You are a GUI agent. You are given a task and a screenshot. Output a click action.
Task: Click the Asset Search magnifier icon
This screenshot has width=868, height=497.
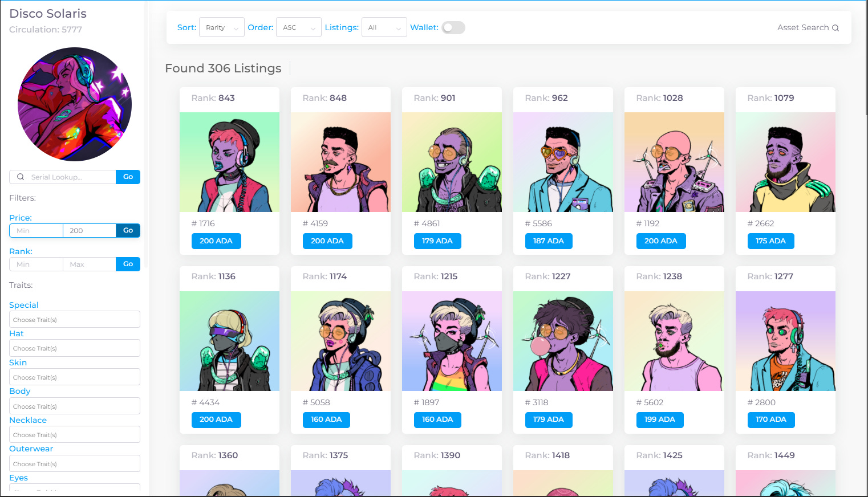(x=835, y=28)
